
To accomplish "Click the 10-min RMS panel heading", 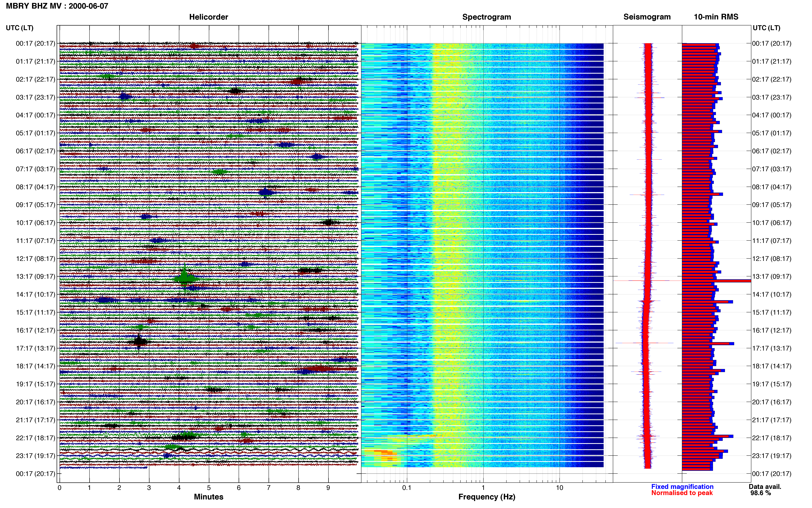I will [716, 17].
